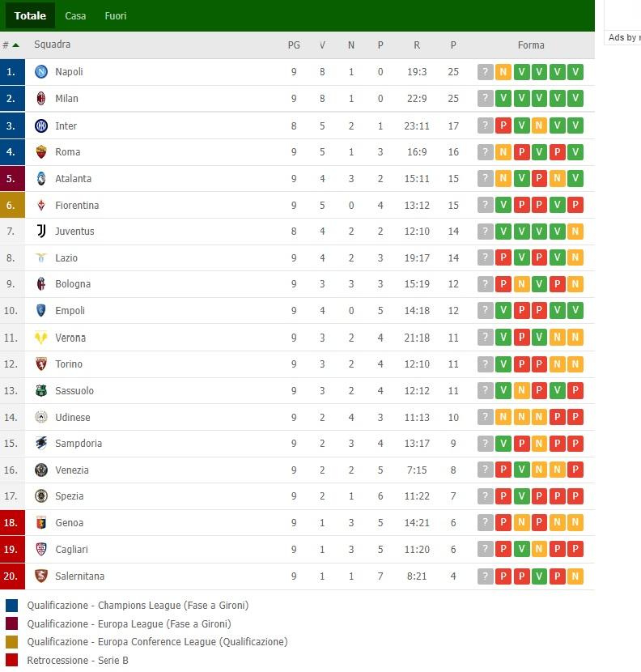Open the Atalanta team link
This screenshot has height=672, width=641.
click(x=74, y=179)
